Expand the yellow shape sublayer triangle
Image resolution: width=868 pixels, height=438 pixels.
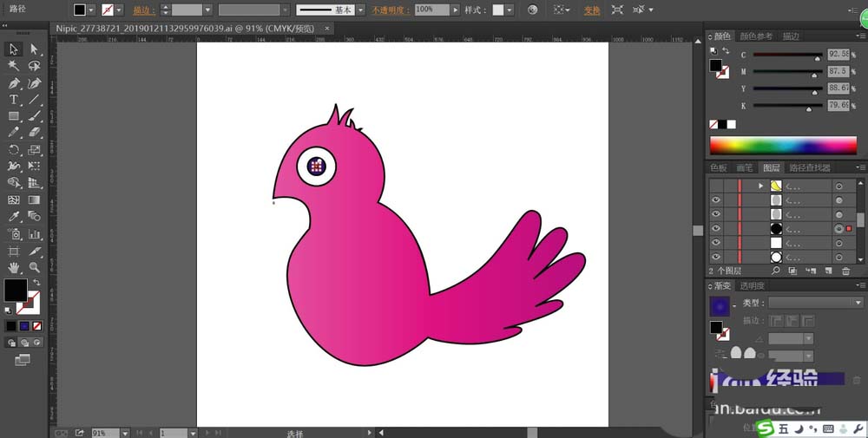[x=760, y=186]
